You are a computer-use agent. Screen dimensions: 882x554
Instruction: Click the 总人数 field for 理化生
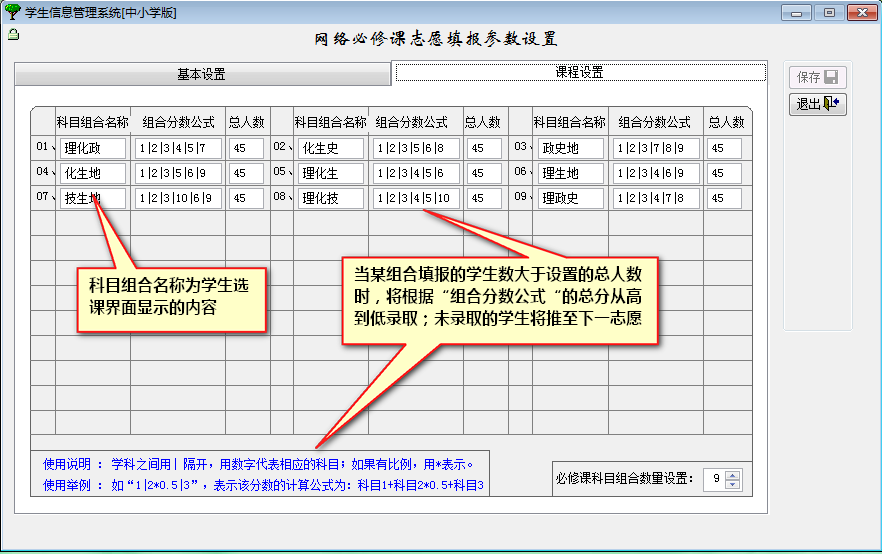click(484, 173)
